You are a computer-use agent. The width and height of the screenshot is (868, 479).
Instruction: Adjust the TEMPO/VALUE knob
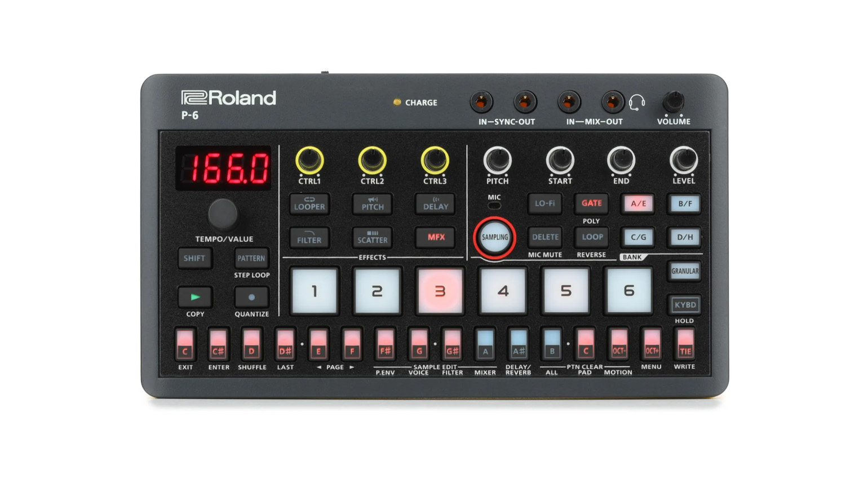(223, 214)
